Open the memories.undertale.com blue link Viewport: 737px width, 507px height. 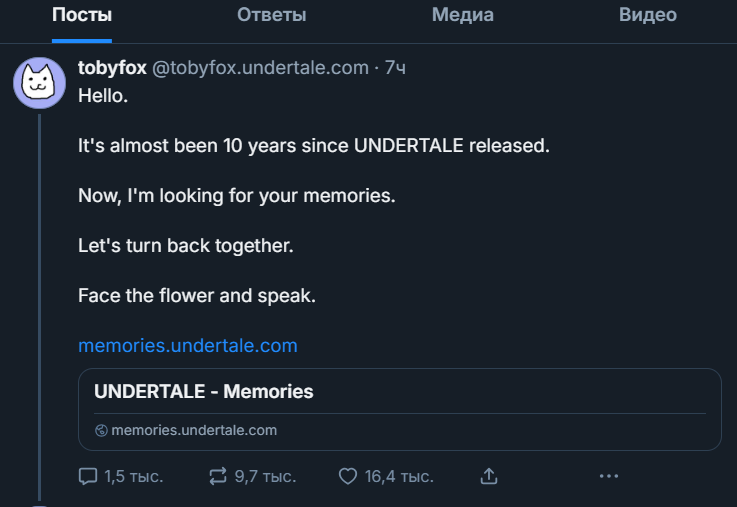point(188,345)
